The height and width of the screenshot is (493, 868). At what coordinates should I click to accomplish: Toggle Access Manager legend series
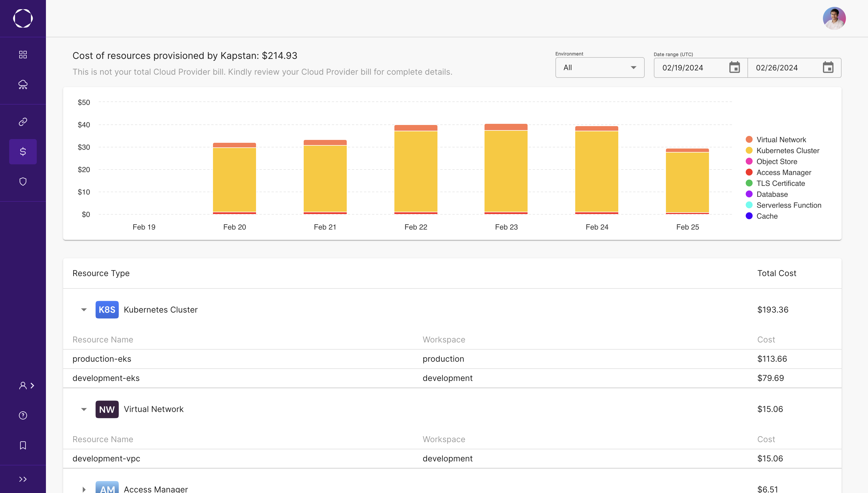click(783, 172)
